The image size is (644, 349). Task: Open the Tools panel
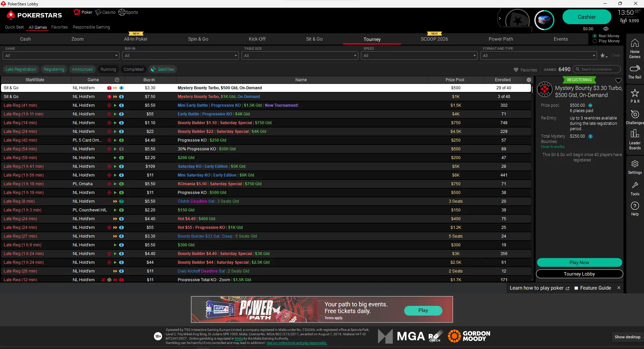point(634,188)
